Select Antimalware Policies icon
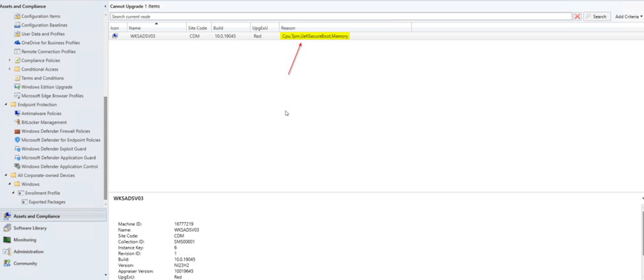Image resolution: width=644 pixels, height=280 pixels. (17, 114)
